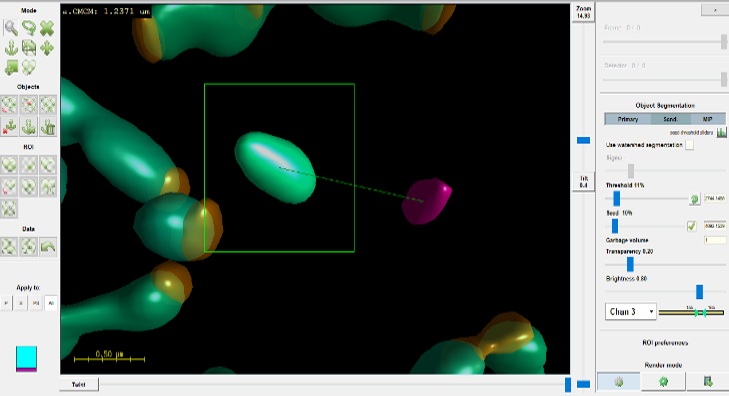The image size is (729, 396).
Task: Click the Threshold 11% slider handle
Action: 616,198
